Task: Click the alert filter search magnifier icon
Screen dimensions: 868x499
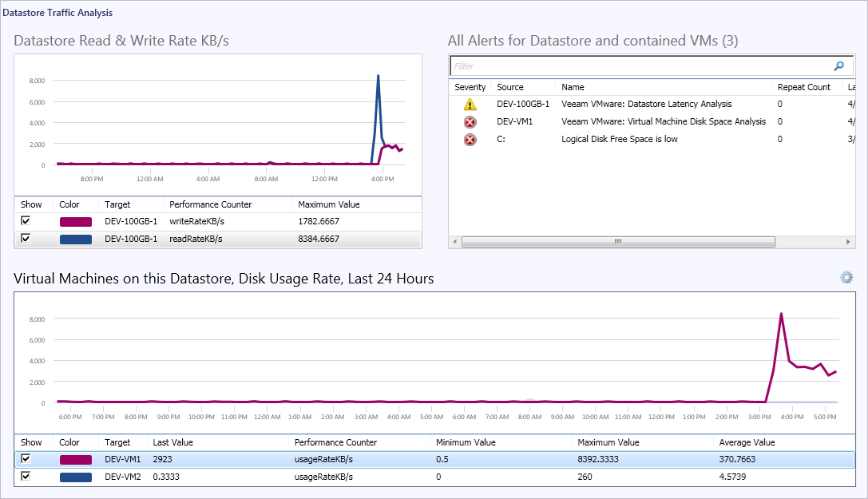Action: (x=838, y=66)
